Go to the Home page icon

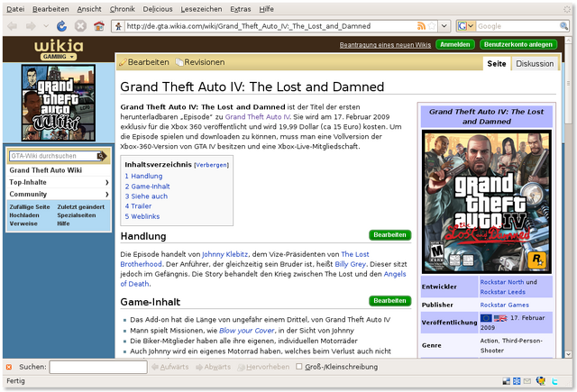98,26
